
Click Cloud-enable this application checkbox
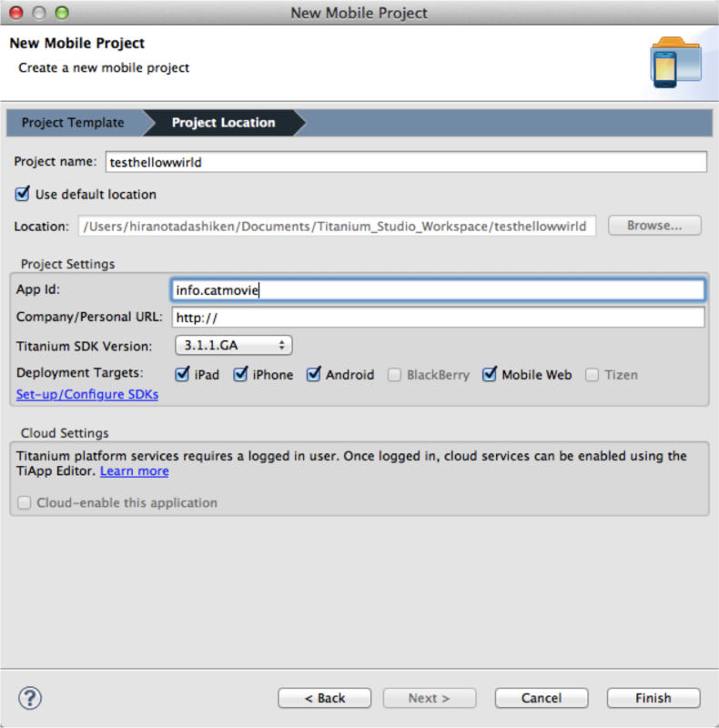pyautogui.click(x=25, y=502)
